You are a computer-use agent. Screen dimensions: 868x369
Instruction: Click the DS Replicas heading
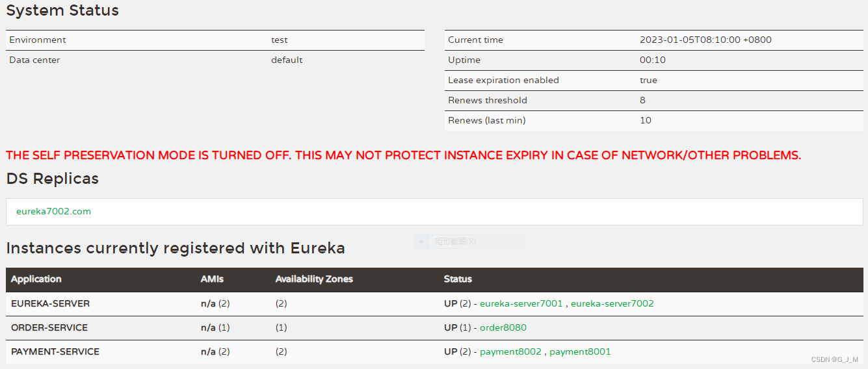pyautogui.click(x=52, y=179)
